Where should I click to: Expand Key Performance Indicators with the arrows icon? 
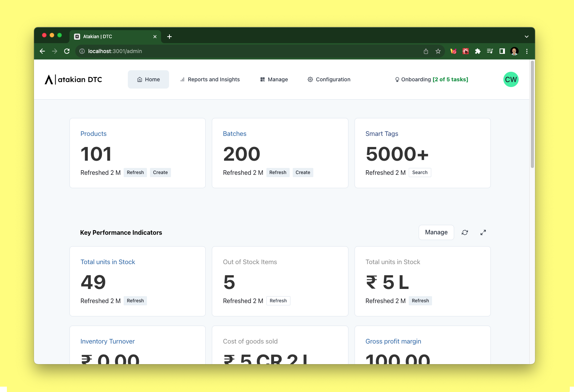click(x=483, y=232)
